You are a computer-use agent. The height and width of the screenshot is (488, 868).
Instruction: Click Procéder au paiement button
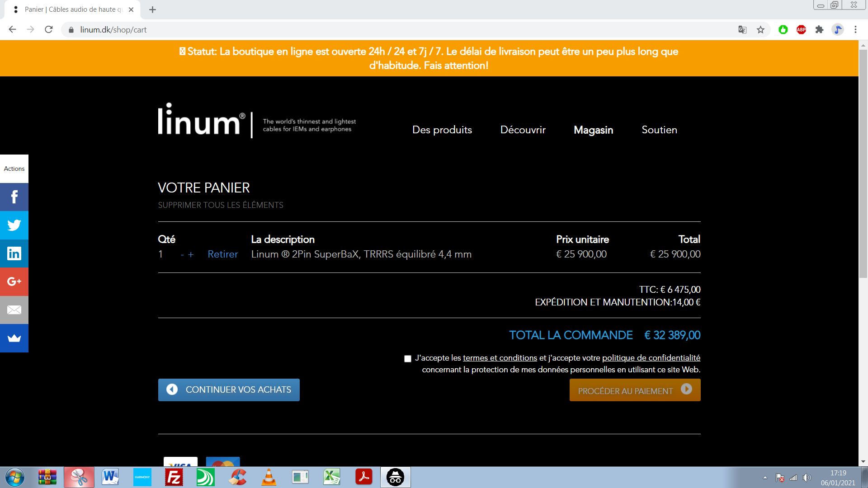click(x=635, y=390)
